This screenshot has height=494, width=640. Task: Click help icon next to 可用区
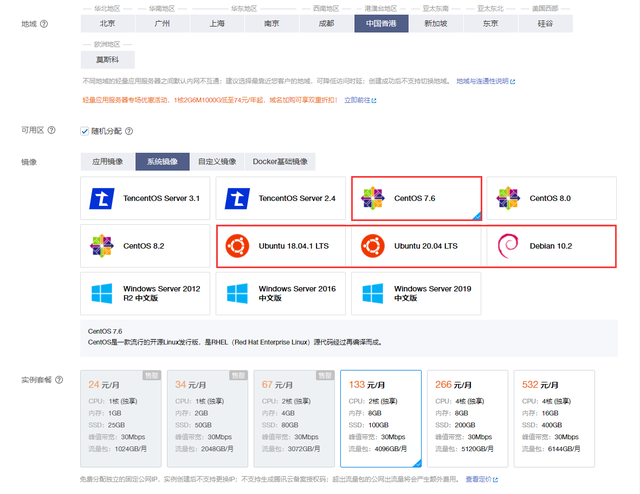coord(51,130)
